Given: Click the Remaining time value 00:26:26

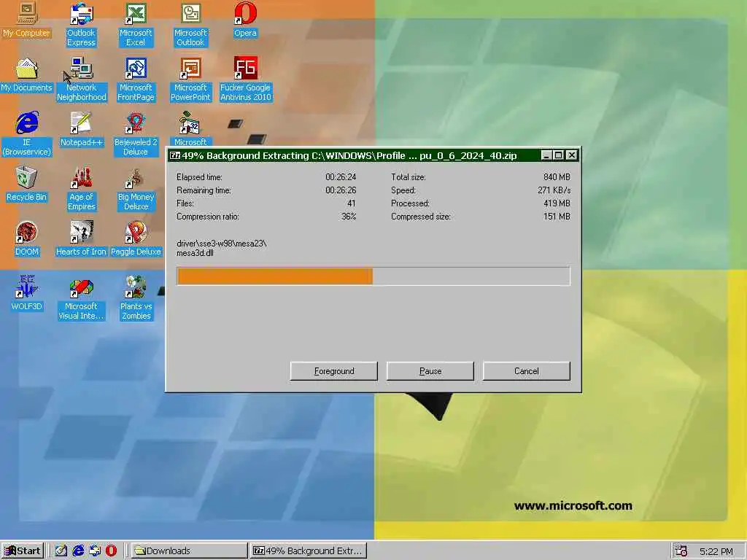Looking at the screenshot, I should pos(341,190).
